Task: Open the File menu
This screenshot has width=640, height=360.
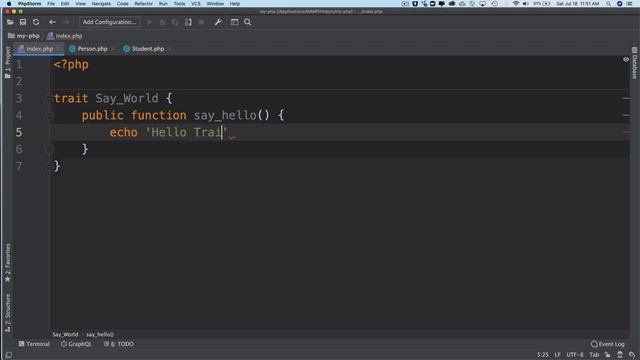Action: 51,4
